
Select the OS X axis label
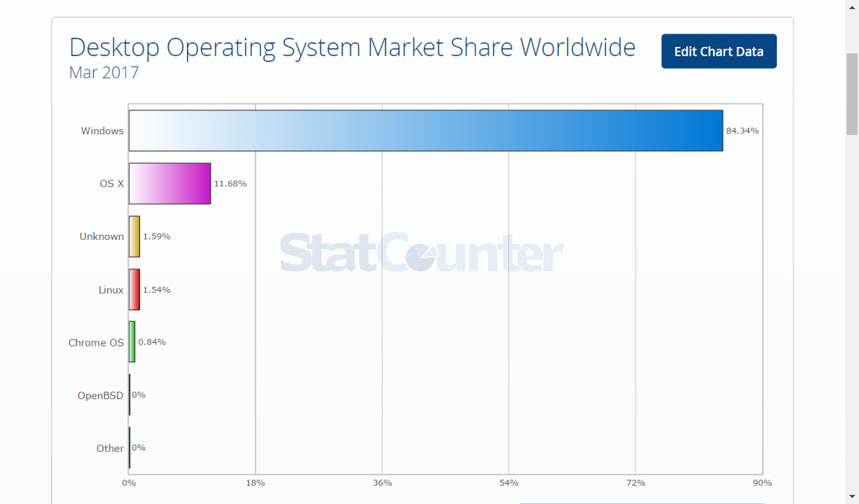click(110, 183)
